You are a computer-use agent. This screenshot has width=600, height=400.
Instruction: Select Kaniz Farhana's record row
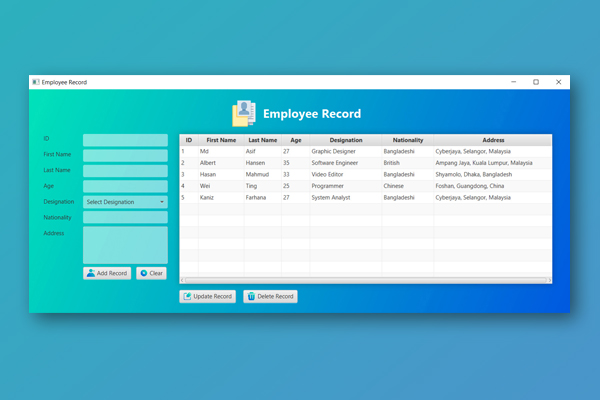(365, 197)
